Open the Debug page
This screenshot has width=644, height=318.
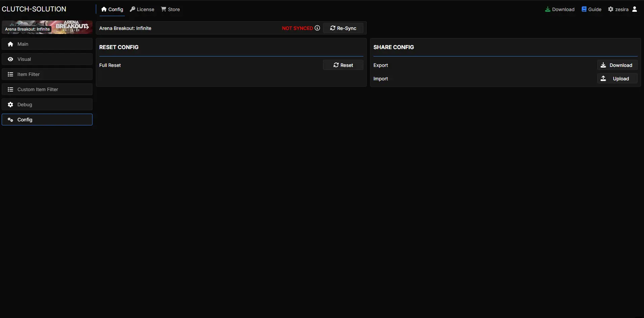pos(47,105)
